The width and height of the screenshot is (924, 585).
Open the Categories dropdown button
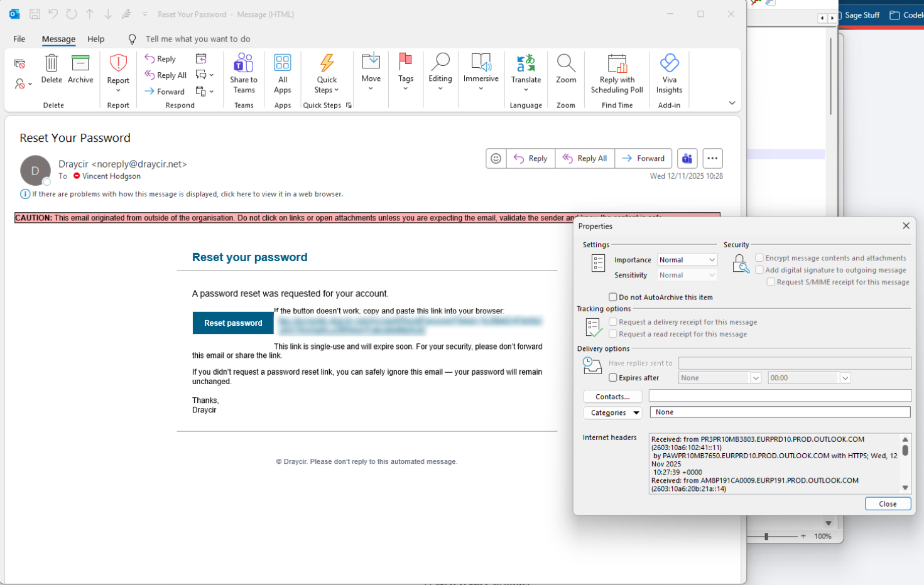(x=612, y=413)
